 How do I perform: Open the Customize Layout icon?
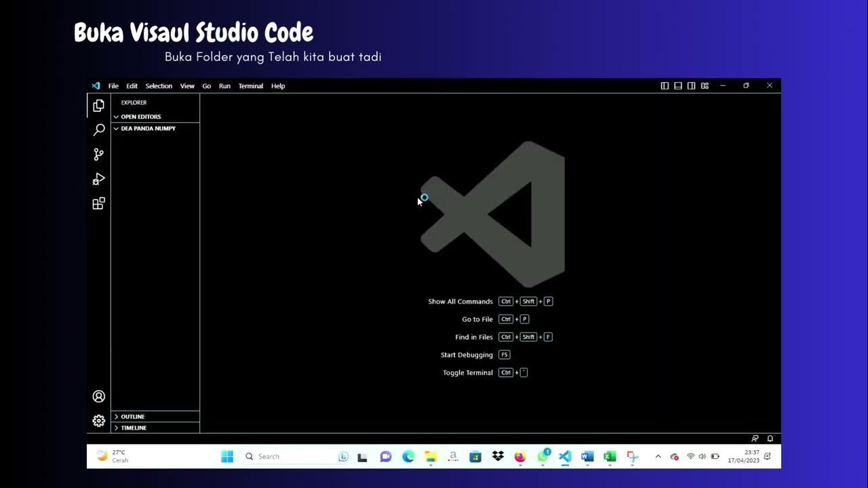pos(705,86)
